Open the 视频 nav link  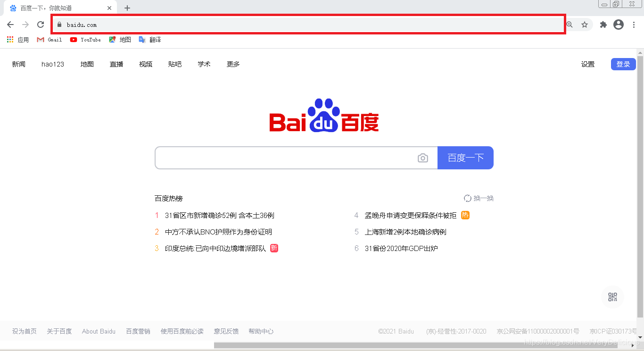[146, 64]
